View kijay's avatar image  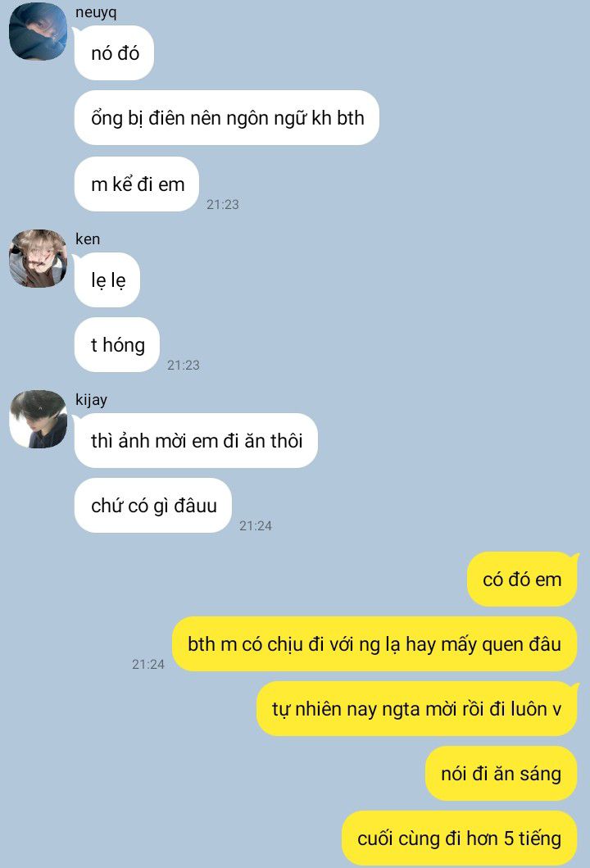pos(39,419)
